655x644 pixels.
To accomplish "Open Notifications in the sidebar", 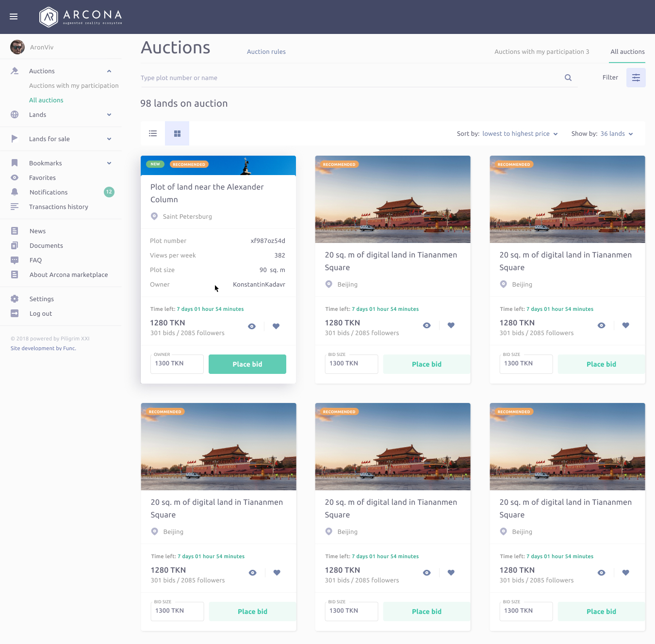I will [x=49, y=193].
